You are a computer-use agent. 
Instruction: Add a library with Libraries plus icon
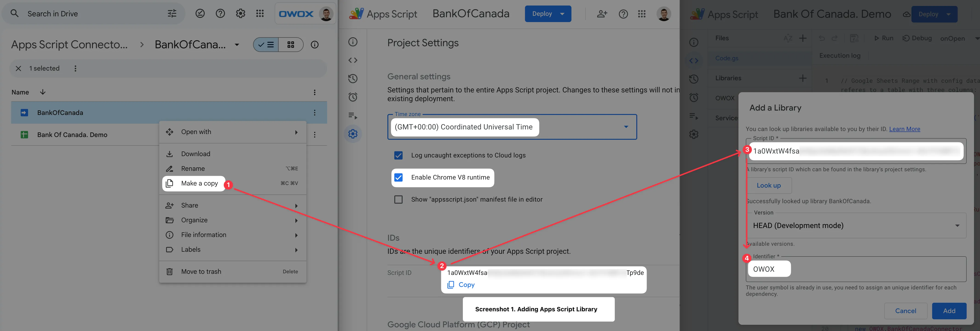803,78
